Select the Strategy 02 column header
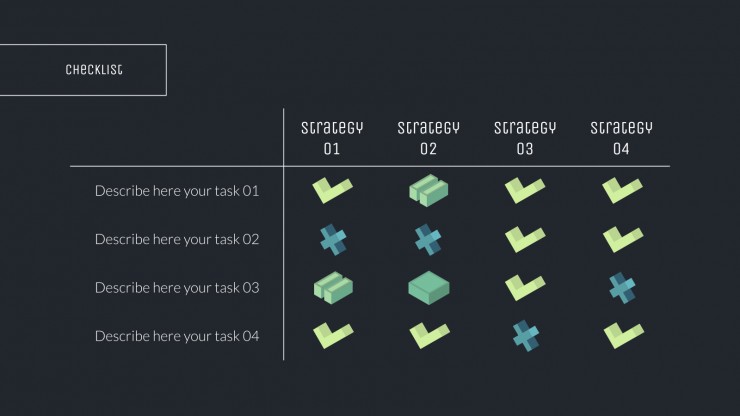This screenshot has width=740, height=416. (x=428, y=138)
